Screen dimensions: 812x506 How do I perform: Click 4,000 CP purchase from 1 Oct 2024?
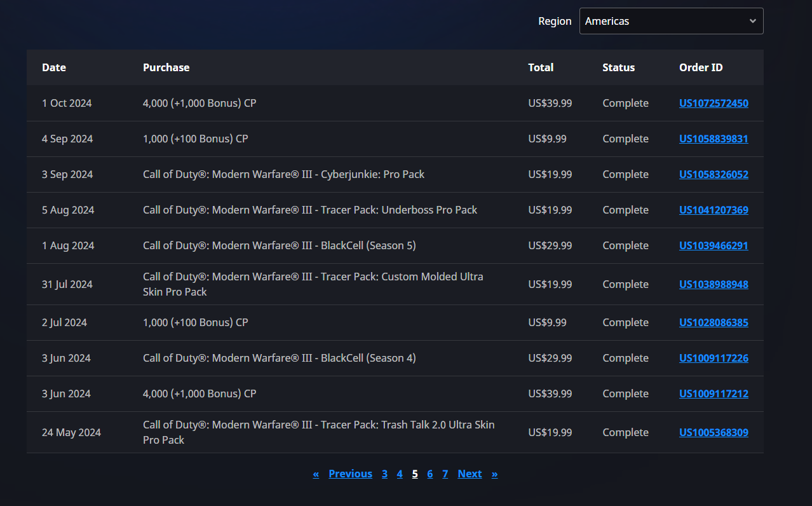pyautogui.click(x=200, y=103)
